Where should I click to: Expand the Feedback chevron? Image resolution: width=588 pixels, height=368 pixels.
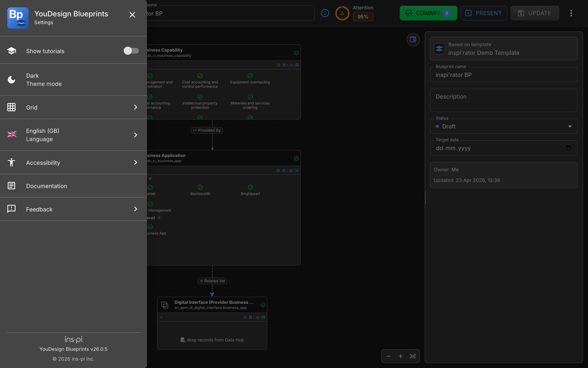pyautogui.click(x=136, y=209)
